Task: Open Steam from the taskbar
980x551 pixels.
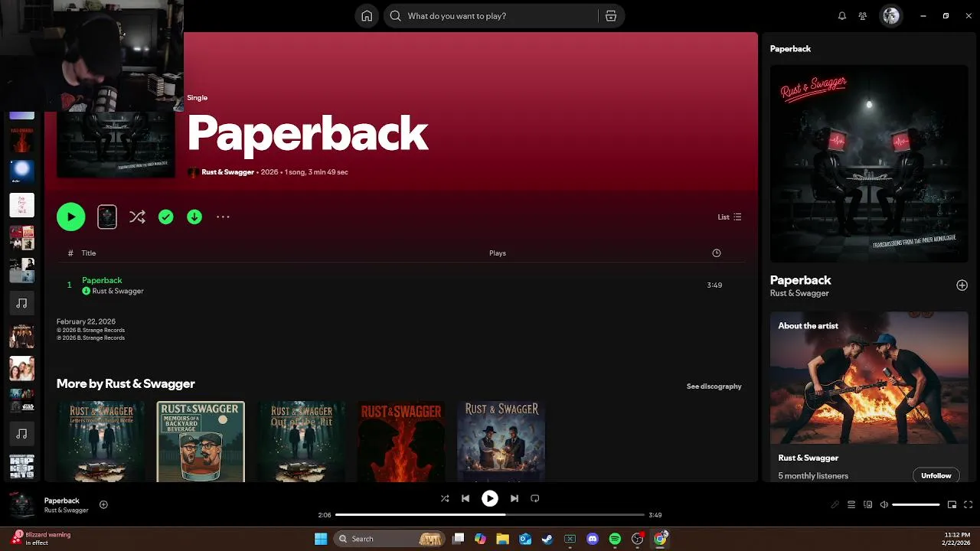Action: [x=547, y=539]
